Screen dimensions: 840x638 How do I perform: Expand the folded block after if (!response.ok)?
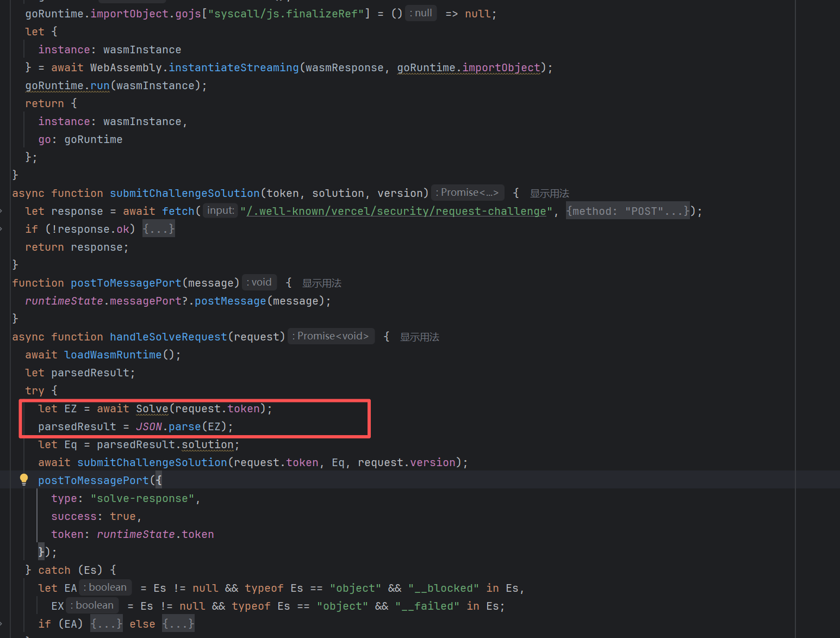(158, 229)
